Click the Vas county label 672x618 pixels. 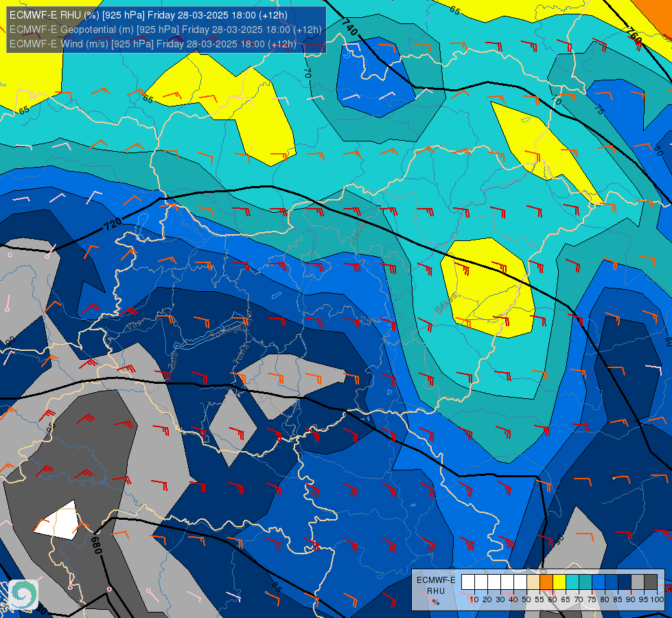tap(134, 325)
